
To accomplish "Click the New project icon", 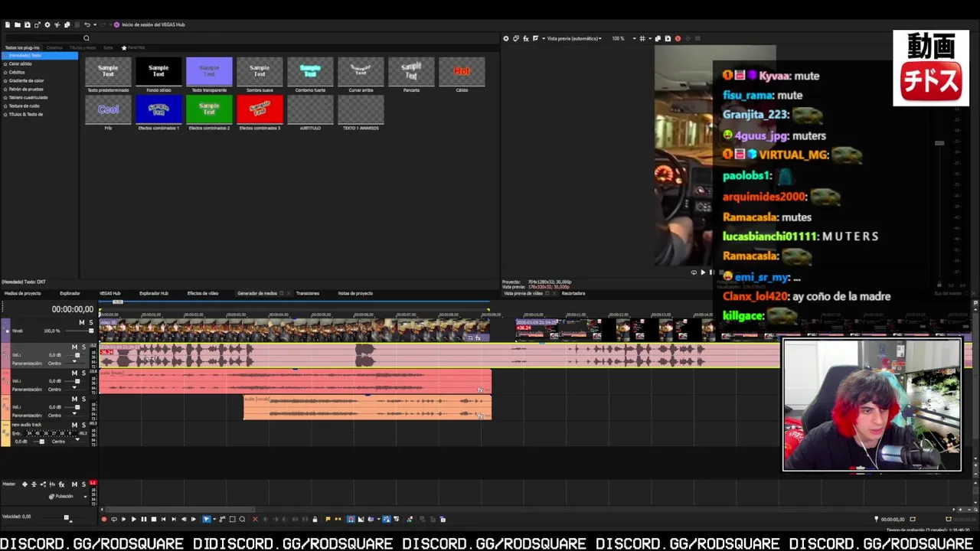I will (8, 24).
